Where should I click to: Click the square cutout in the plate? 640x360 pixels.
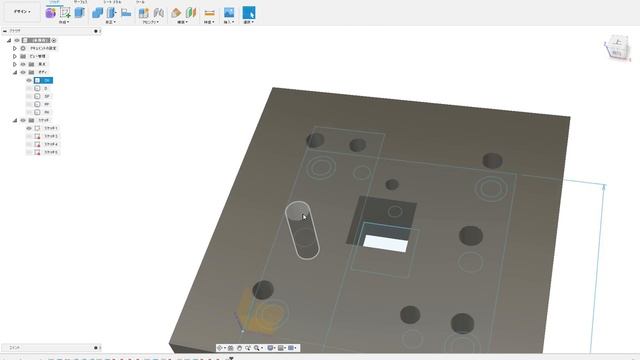coord(382,224)
